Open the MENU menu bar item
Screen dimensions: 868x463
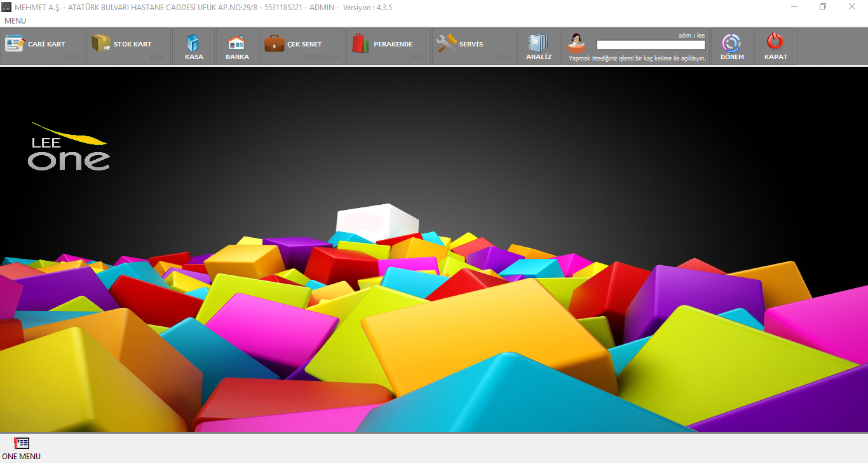coord(15,21)
